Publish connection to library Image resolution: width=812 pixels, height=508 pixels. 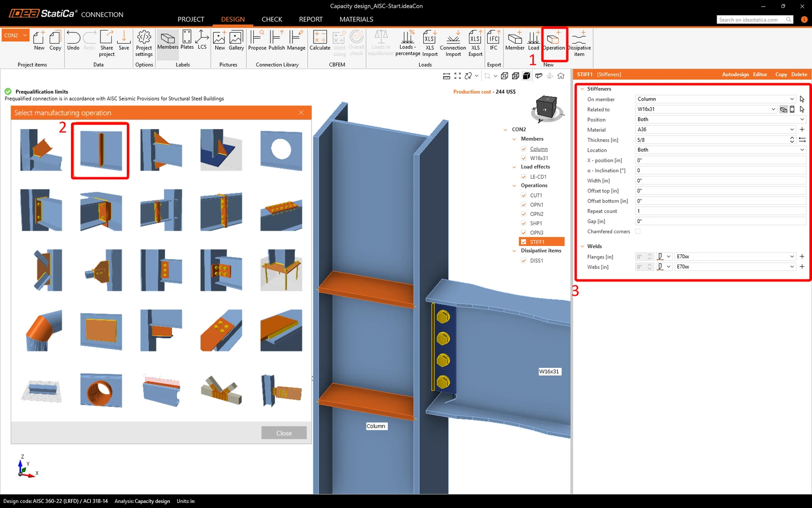pos(277,41)
